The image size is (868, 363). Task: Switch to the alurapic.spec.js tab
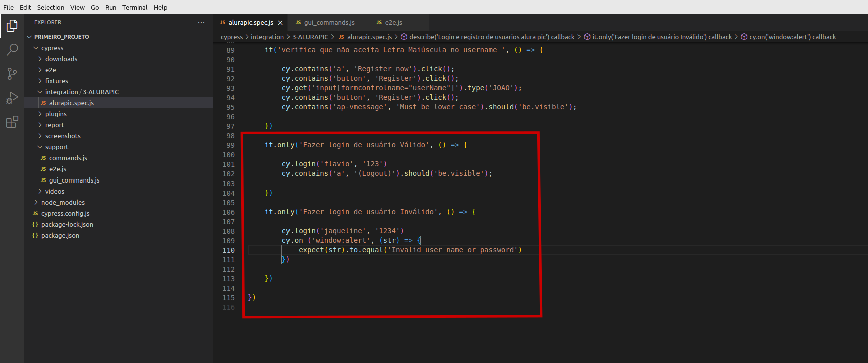point(251,23)
